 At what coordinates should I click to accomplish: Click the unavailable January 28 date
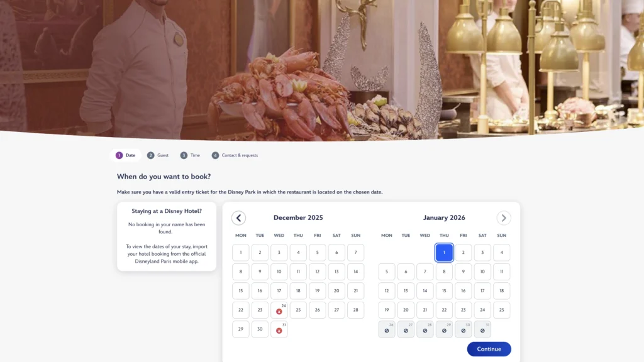(x=425, y=329)
